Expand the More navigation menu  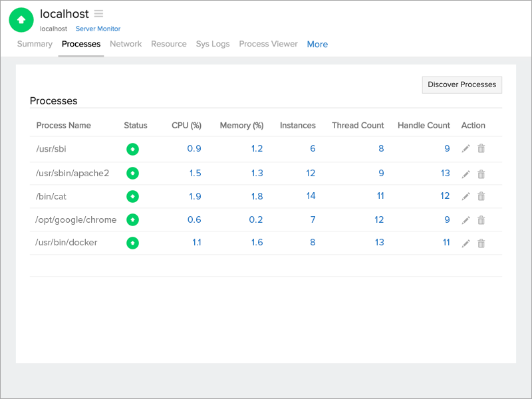click(x=317, y=44)
